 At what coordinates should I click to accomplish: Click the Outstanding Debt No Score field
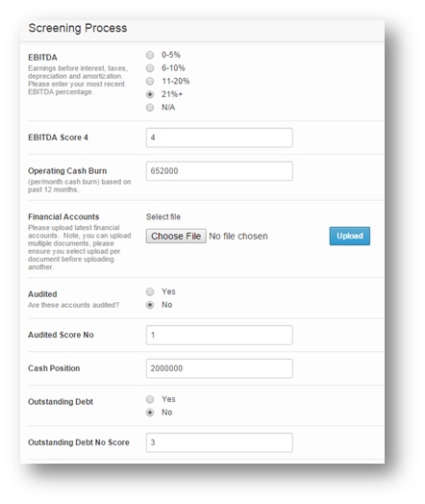point(219,442)
